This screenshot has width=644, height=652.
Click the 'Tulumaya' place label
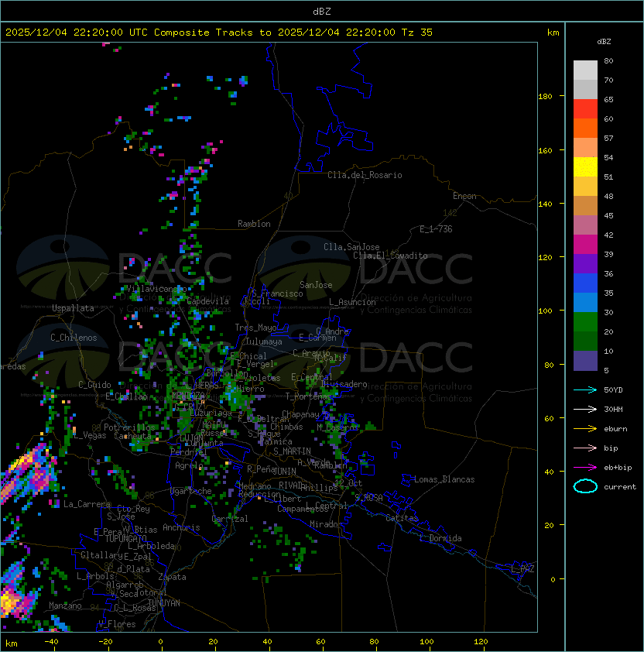pos(264,341)
